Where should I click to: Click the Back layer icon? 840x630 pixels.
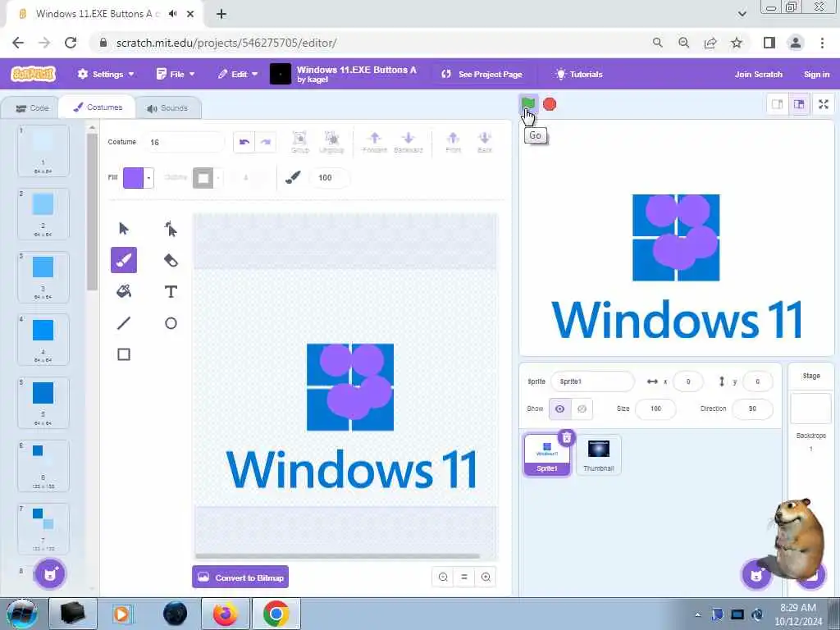pos(484,142)
